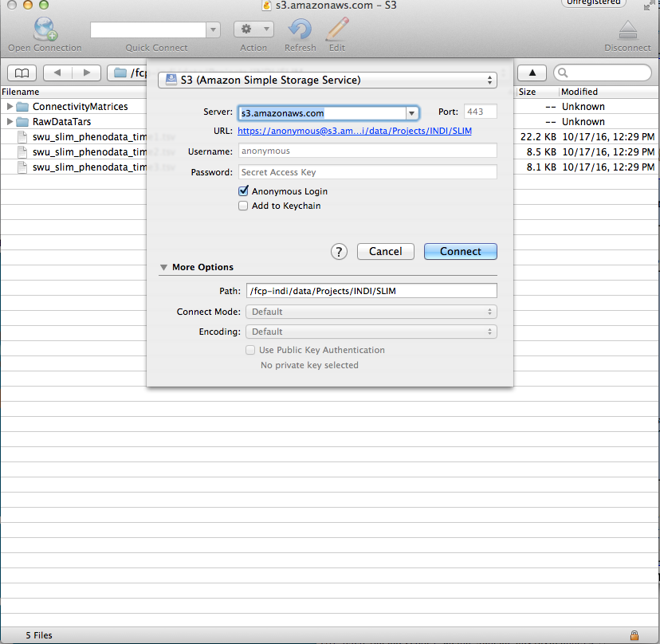Click the Server text field
The height and width of the screenshot is (644, 660).
point(322,113)
